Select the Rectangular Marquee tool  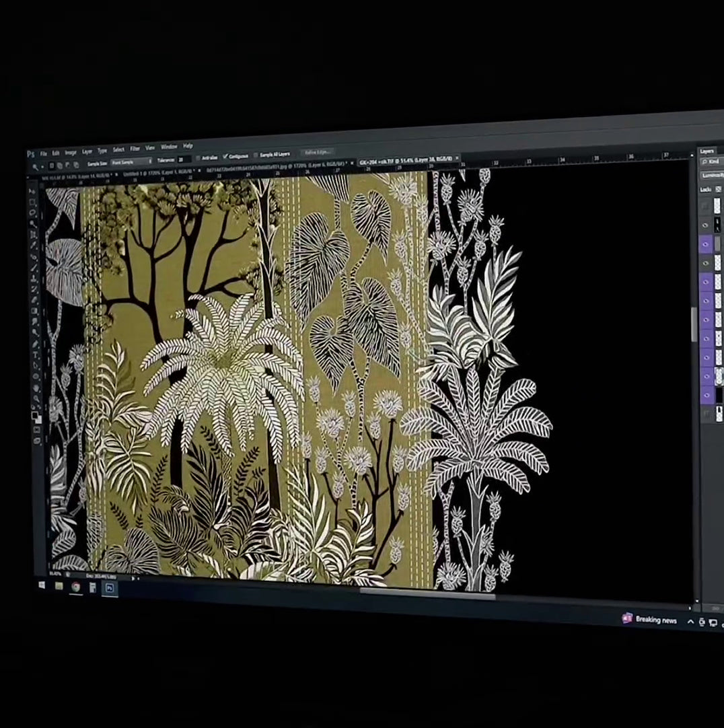pyautogui.click(x=32, y=202)
